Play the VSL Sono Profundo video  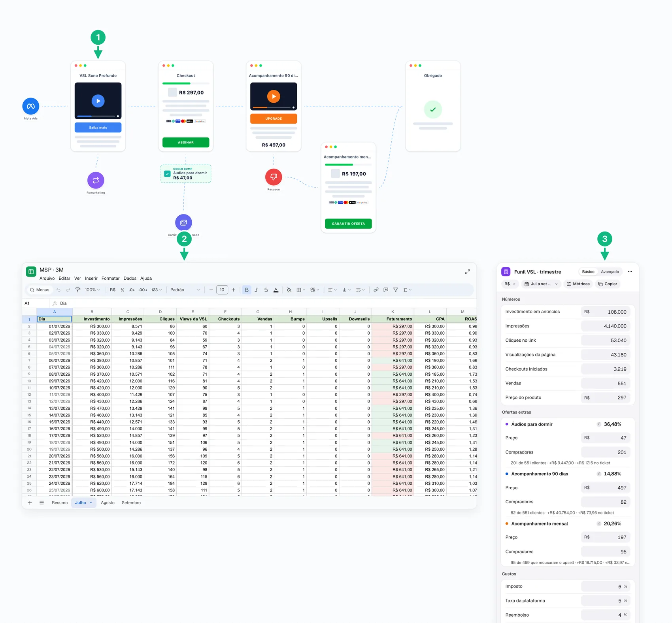pos(98,101)
